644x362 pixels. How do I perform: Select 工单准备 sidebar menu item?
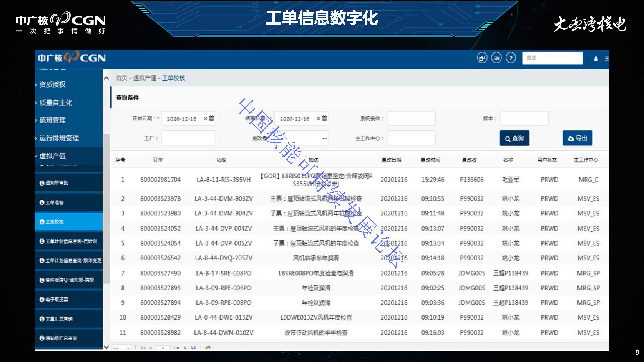click(x=54, y=202)
